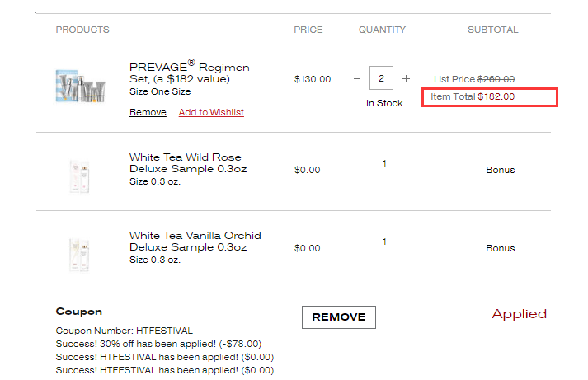Open PREVAGE Regimen Set product image
This screenshot has height=380, width=588.
tap(80, 86)
